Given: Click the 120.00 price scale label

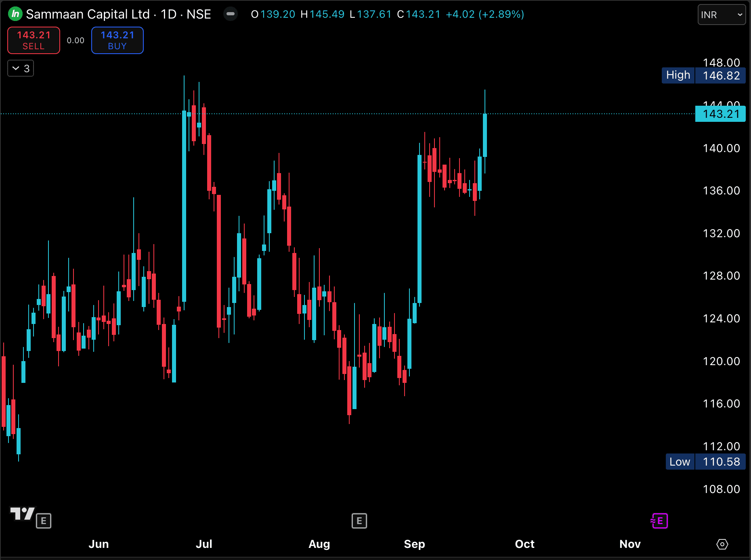Looking at the screenshot, I should (722, 361).
